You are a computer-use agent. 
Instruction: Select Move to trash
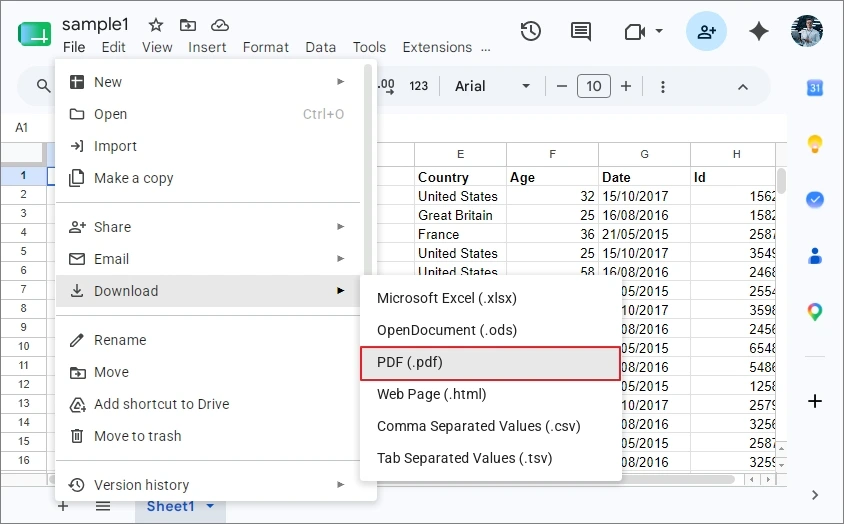[x=208, y=436]
